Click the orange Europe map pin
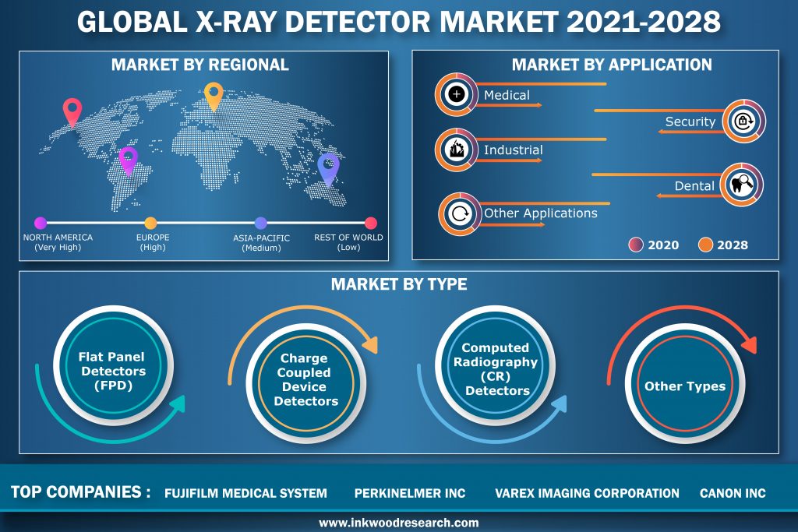This screenshot has height=532, width=798. (214, 97)
